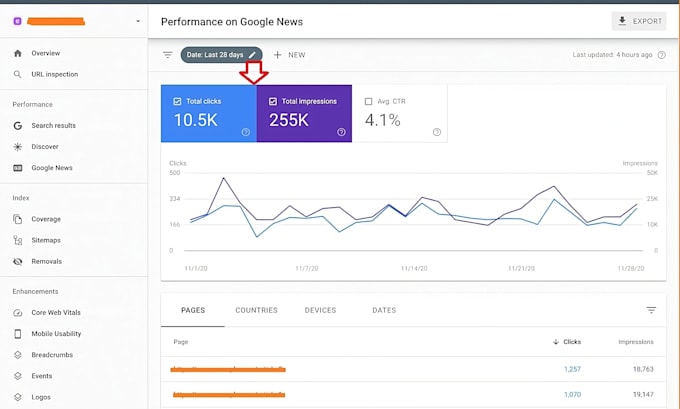Click the 19,147 impressions value
This screenshot has width=680, height=409.
(643, 395)
